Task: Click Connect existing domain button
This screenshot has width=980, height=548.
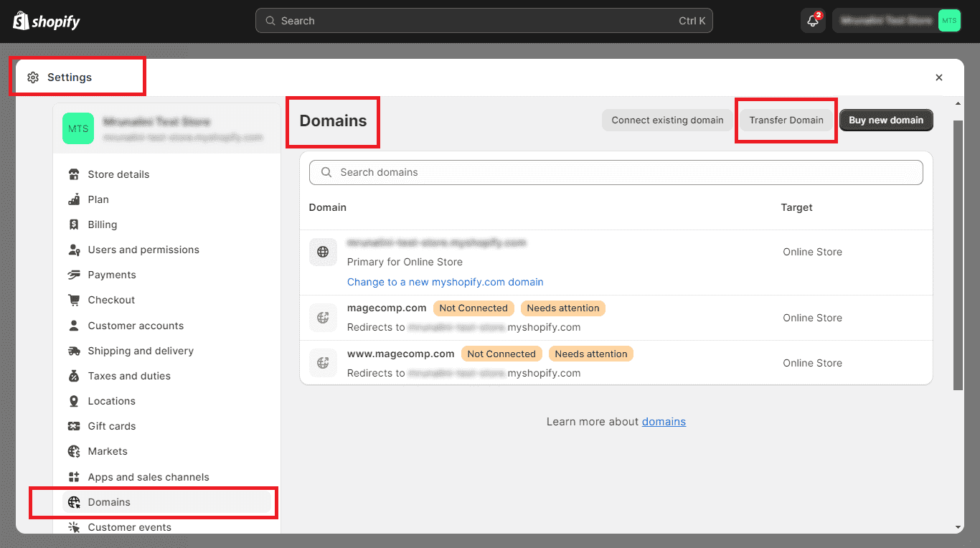Action: click(667, 121)
